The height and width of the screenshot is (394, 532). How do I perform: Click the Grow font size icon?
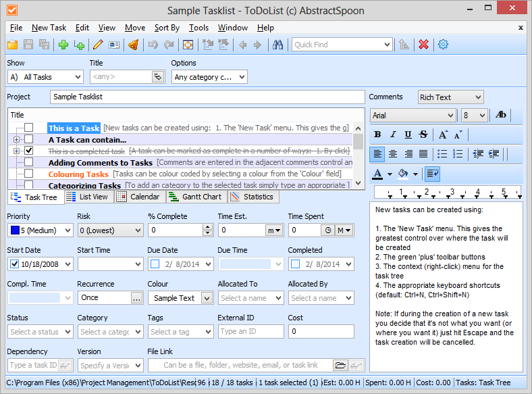tap(443, 134)
